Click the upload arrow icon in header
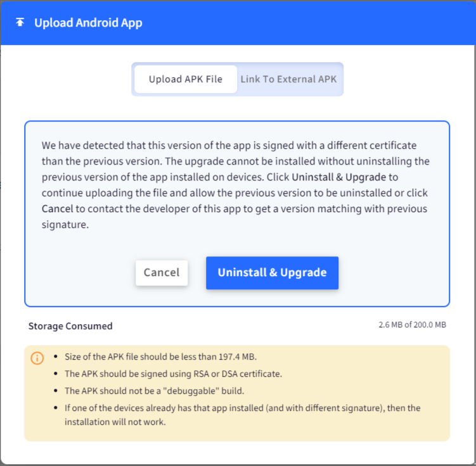 [20, 22]
